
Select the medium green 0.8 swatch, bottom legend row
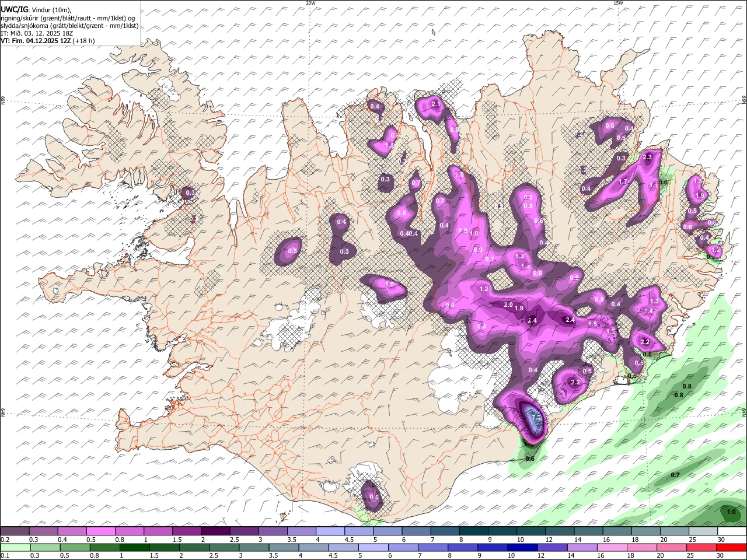pos(104,547)
